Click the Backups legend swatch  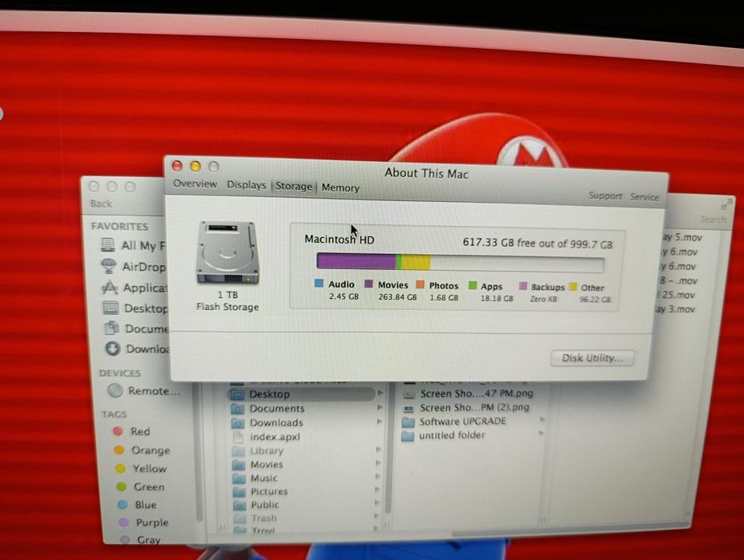click(x=523, y=286)
